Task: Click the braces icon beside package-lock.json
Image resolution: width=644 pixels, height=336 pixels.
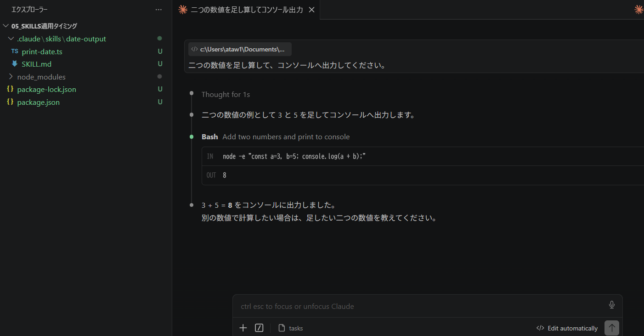Action: (x=10, y=89)
